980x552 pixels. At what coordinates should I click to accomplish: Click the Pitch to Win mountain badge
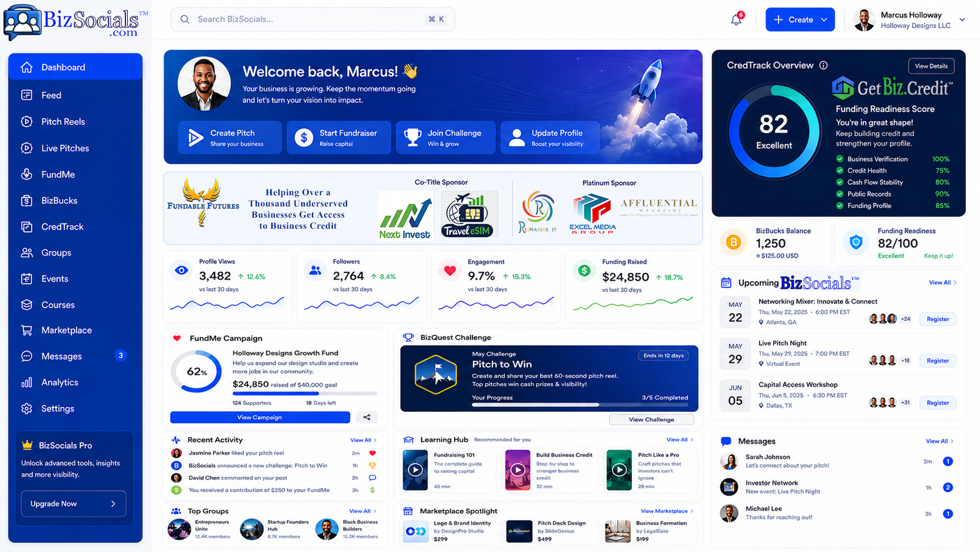[x=435, y=374]
